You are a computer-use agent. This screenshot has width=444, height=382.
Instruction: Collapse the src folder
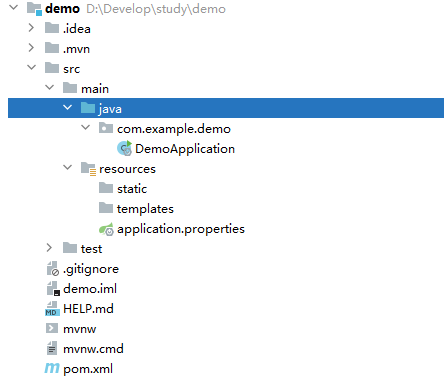pos(32,67)
